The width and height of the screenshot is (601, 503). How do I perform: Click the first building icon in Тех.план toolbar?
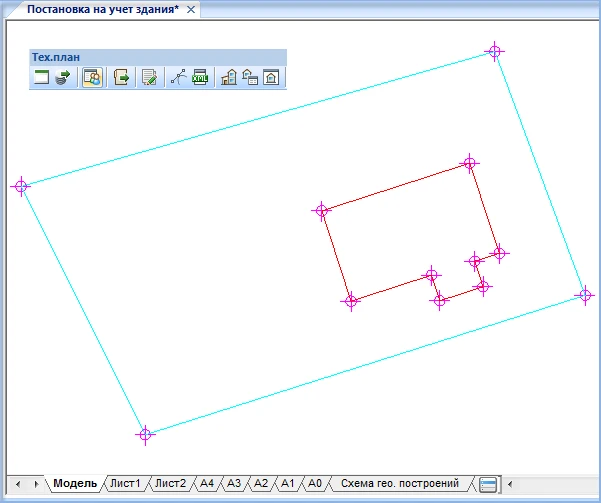229,77
